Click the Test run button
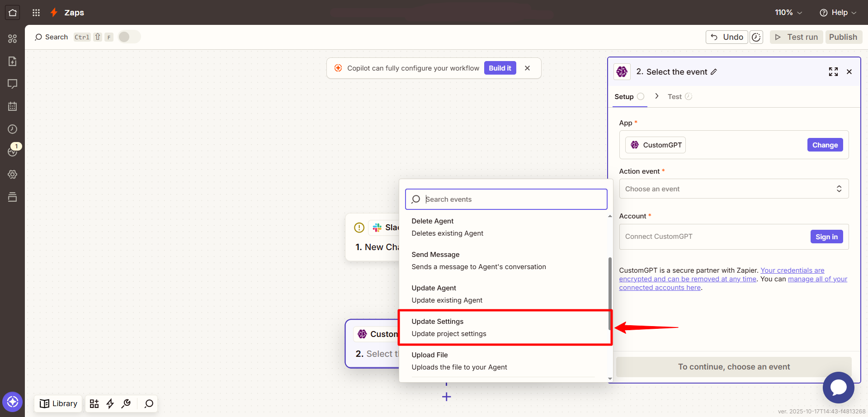Viewport: 868px width, 417px height. tap(797, 37)
